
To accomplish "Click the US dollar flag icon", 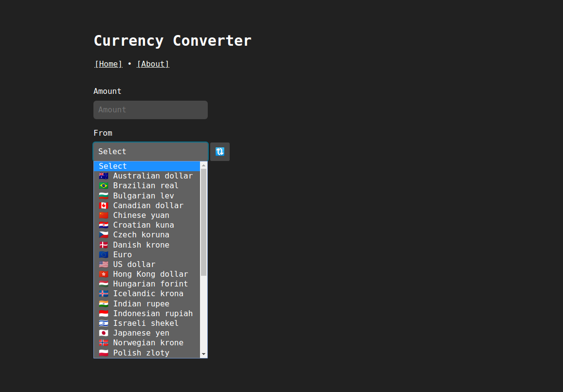I will (x=104, y=264).
